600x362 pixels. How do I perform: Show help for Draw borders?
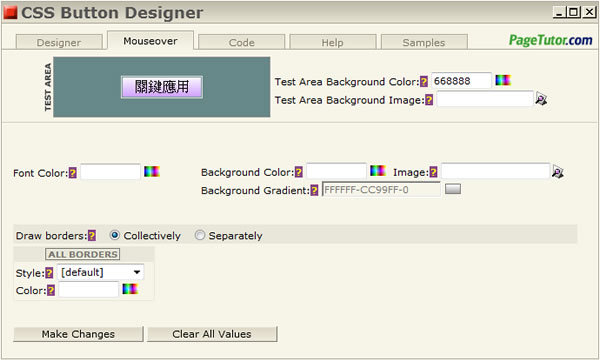[x=92, y=235]
